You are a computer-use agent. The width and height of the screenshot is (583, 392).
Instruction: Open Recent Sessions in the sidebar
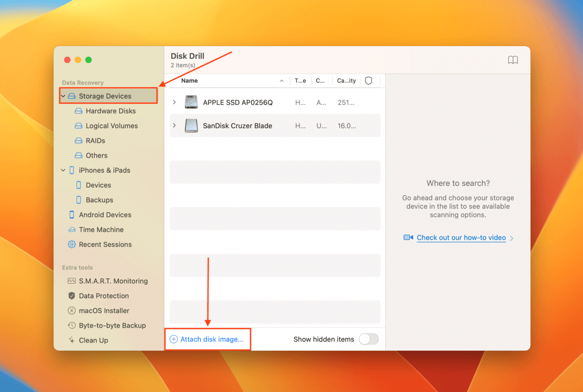(x=105, y=244)
